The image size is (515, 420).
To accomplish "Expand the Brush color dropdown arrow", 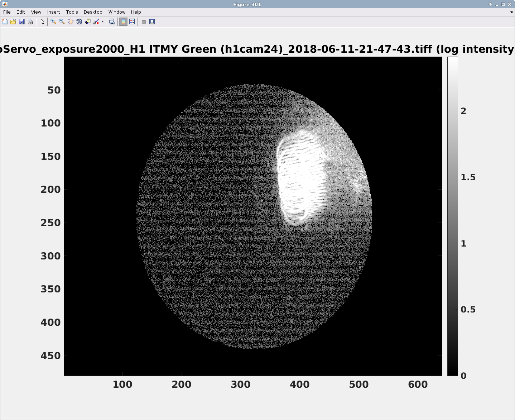I will [x=102, y=22].
